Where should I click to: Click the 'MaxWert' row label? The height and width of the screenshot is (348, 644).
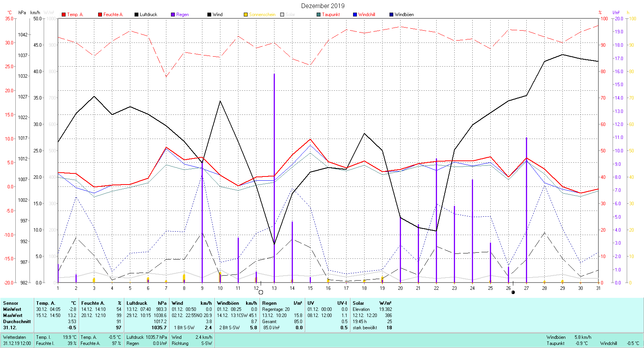point(13,315)
